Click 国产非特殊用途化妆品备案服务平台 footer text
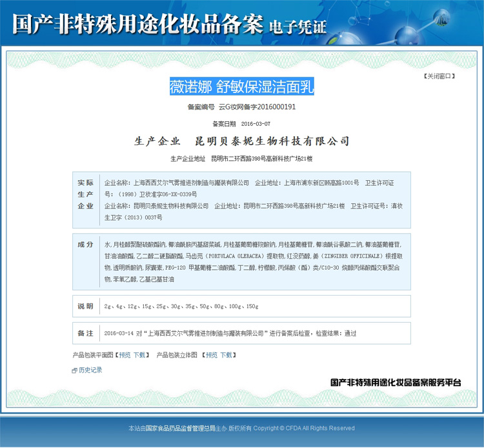This screenshot has height=448, width=484. 396,383
